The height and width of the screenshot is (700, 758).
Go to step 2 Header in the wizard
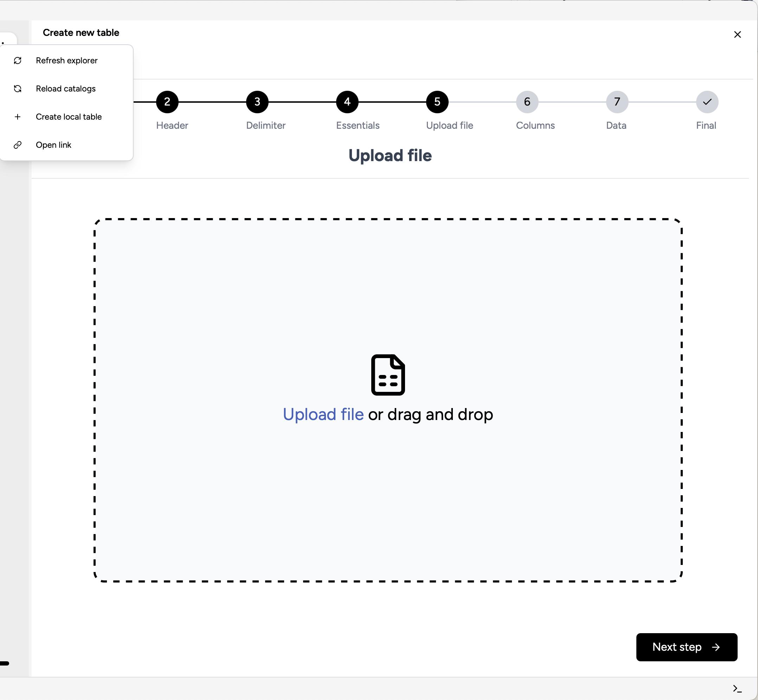pos(168,102)
